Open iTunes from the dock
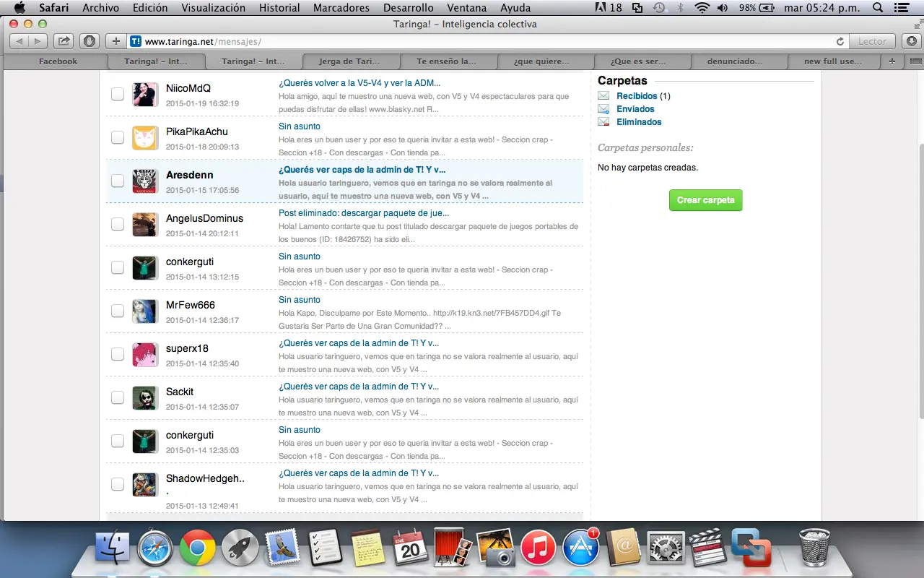Screen dimensions: 924x578 point(538,547)
